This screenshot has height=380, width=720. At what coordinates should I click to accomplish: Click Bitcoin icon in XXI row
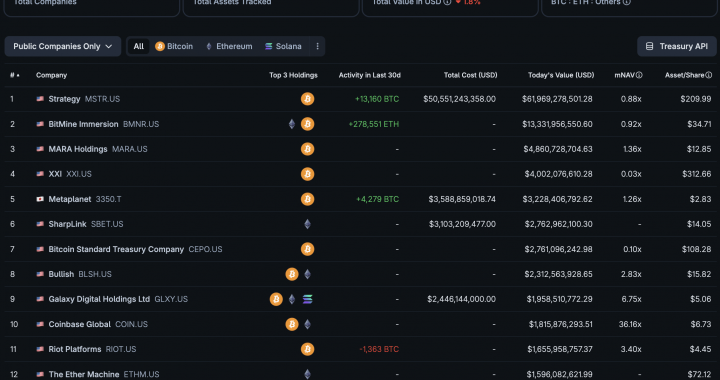coord(308,174)
